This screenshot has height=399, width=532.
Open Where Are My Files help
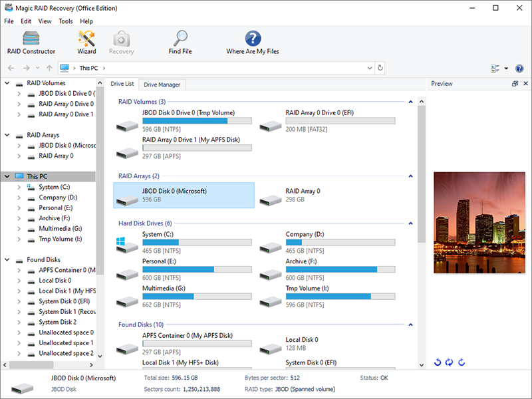[x=253, y=43]
